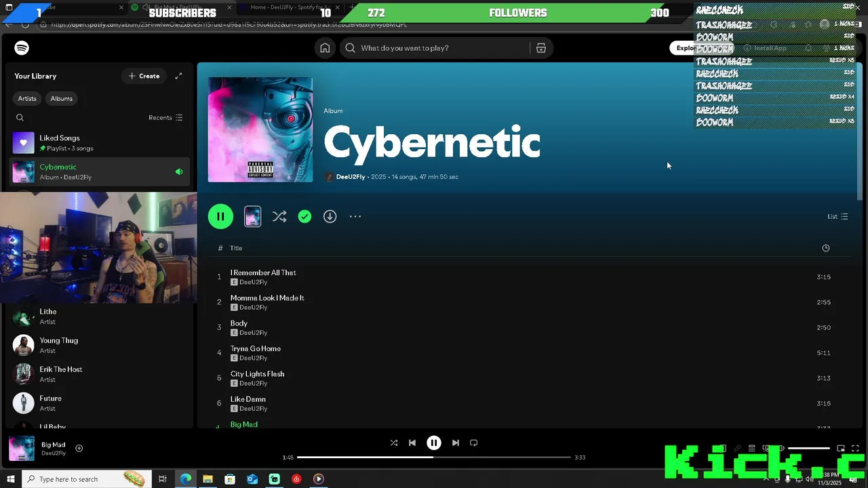
Task: Open DeeU2Fly link in player bar
Action: [54, 453]
